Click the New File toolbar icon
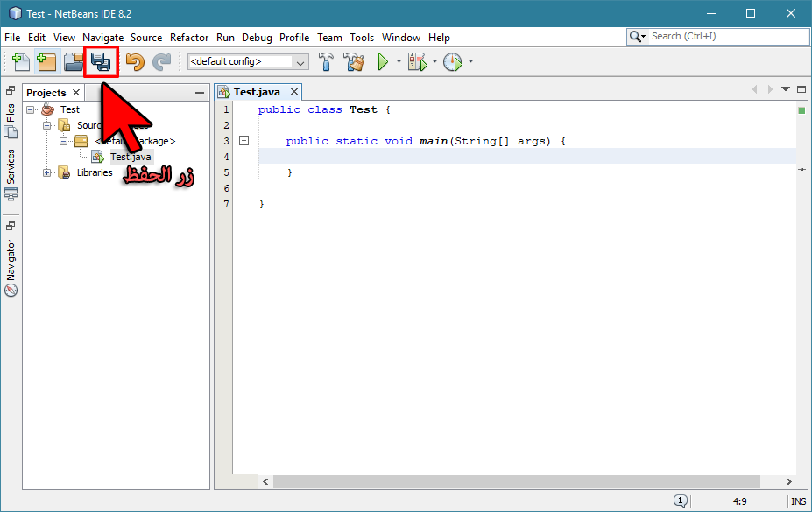The height and width of the screenshot is (512, 812). click(21, 61)
